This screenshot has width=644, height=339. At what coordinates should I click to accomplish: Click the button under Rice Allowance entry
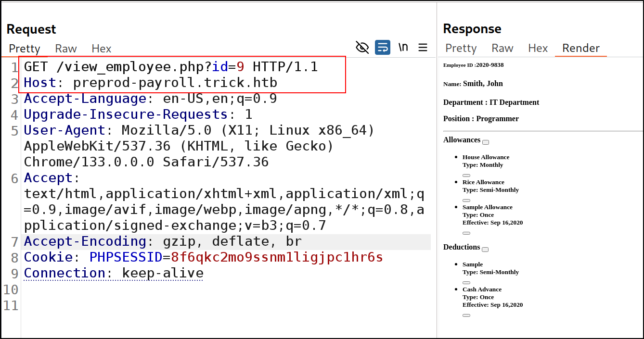click(466, 201)
